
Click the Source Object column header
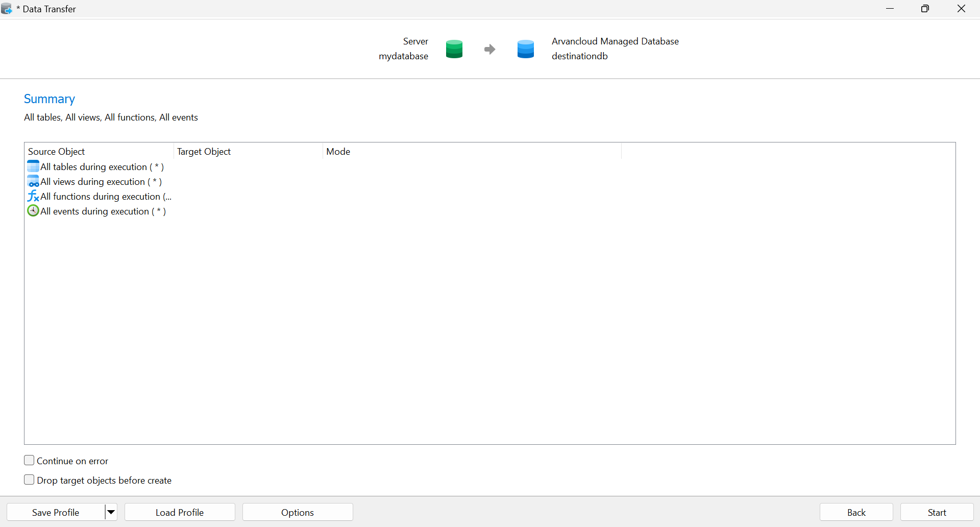click(56, 152)
